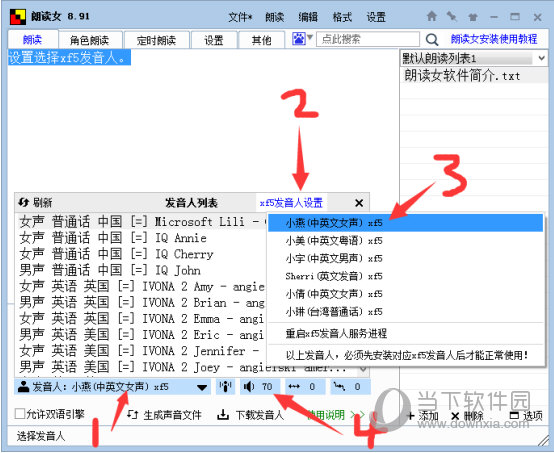
Task: Click the pitch tone icon
Action: [339, 386]
